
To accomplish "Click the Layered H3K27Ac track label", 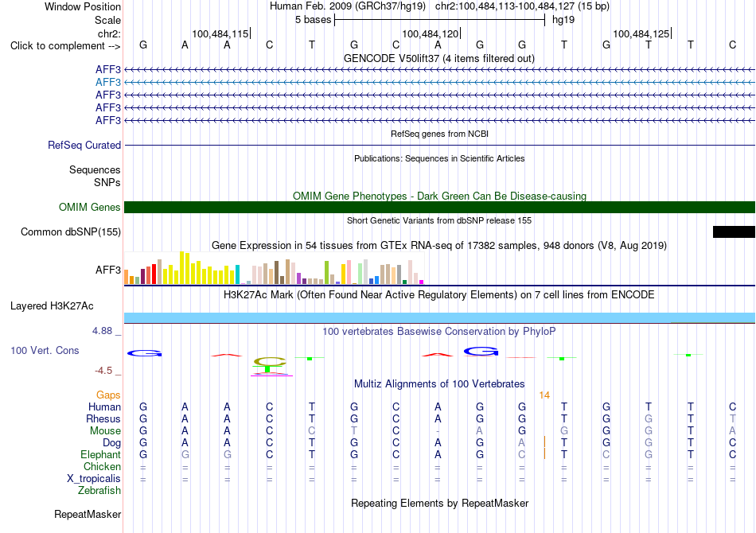I will (x=52, y=306).
